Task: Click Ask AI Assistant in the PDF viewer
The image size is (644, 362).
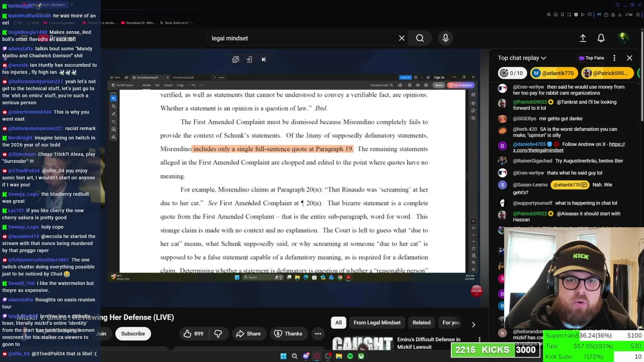Action: tap(460, 85)
